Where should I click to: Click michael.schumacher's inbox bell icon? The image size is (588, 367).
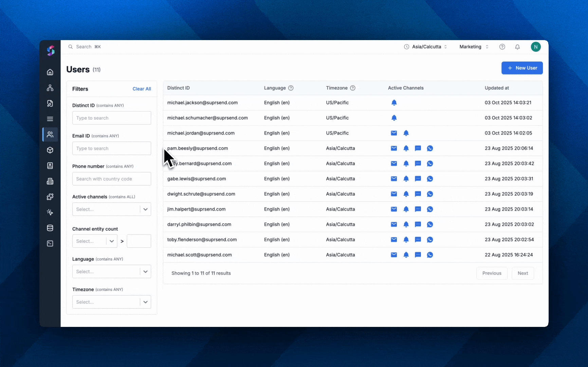394,118
